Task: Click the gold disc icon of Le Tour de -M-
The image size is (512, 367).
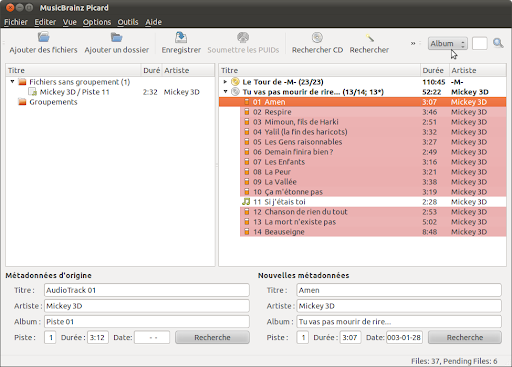Action: [235, 82]
